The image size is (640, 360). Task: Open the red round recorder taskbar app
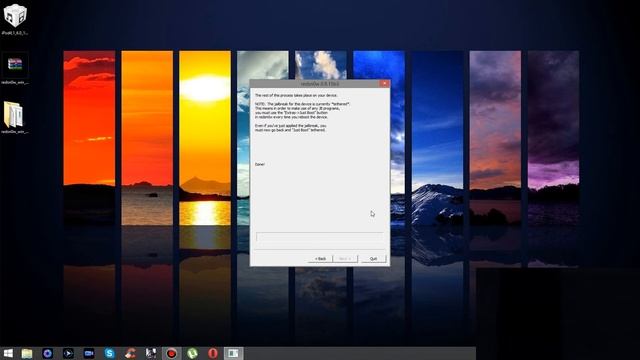[x=171, y=353]
